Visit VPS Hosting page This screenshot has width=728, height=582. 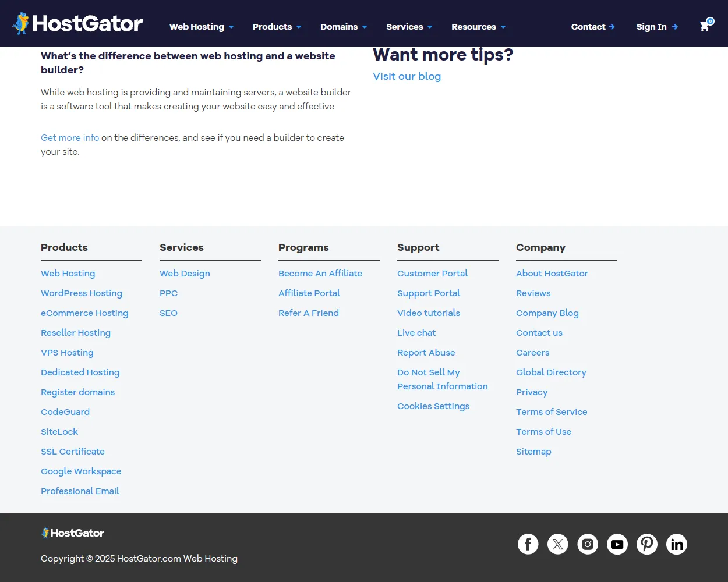tap(67, 353)
